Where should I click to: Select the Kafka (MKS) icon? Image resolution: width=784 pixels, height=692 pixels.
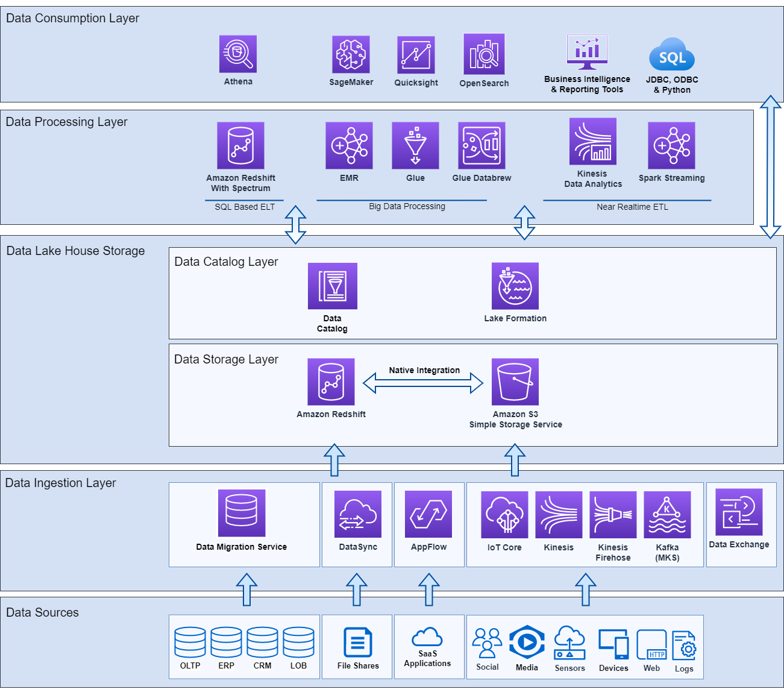[667, 515]
